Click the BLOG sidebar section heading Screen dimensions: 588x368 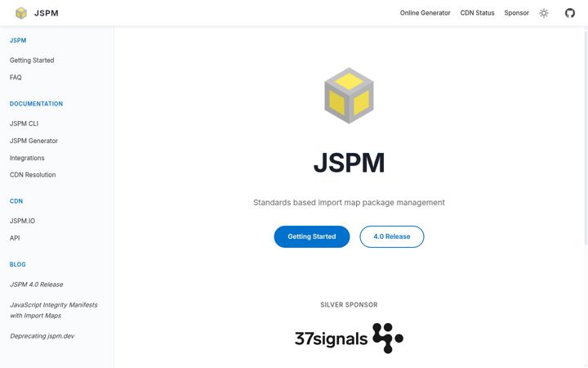[18, 264]
